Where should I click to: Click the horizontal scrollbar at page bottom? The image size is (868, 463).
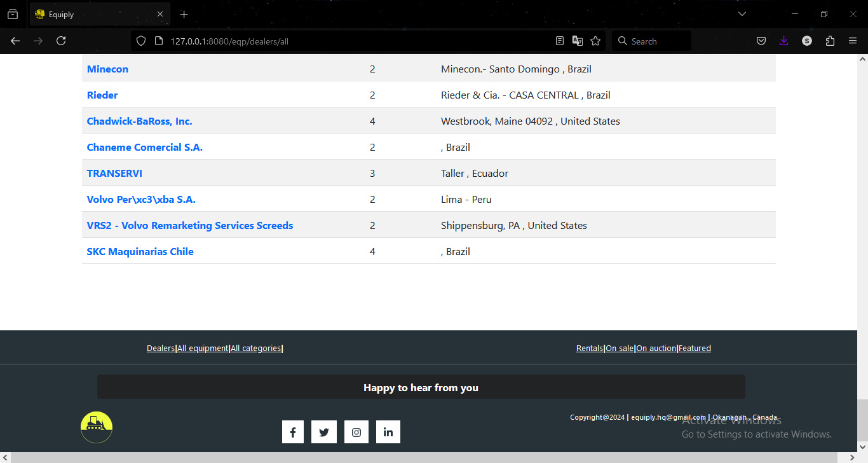434,457
